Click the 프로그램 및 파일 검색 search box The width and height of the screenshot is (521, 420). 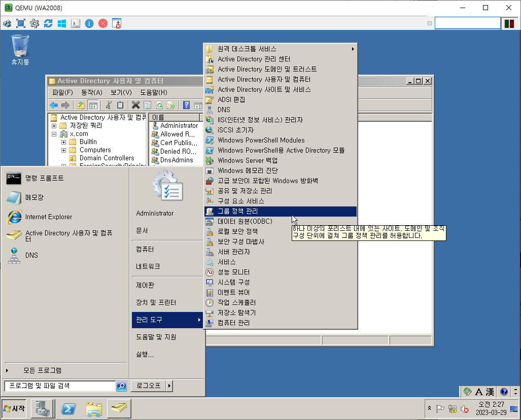pos(60,386)
